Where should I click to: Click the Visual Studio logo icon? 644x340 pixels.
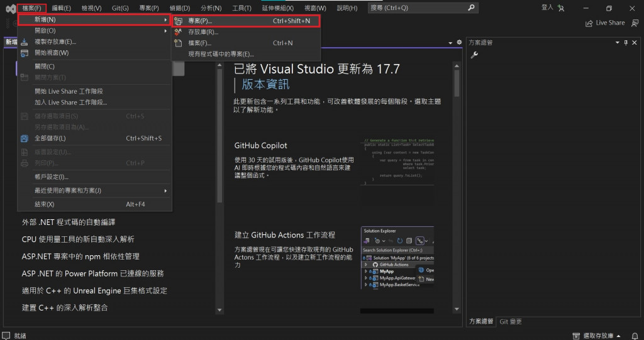click(11, 8)
